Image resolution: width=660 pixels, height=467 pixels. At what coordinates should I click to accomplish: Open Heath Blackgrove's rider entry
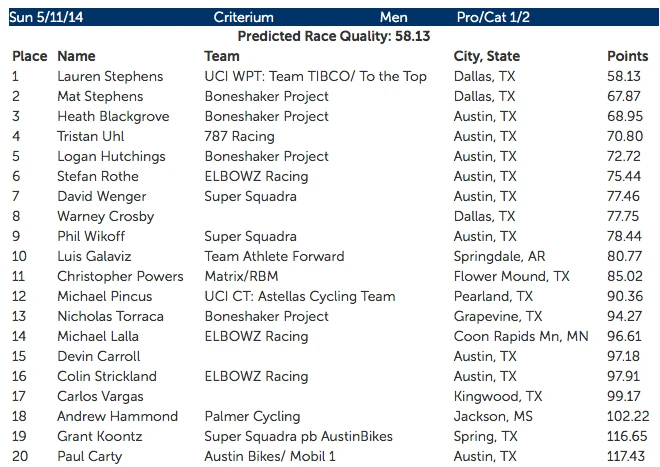[113, 117]
